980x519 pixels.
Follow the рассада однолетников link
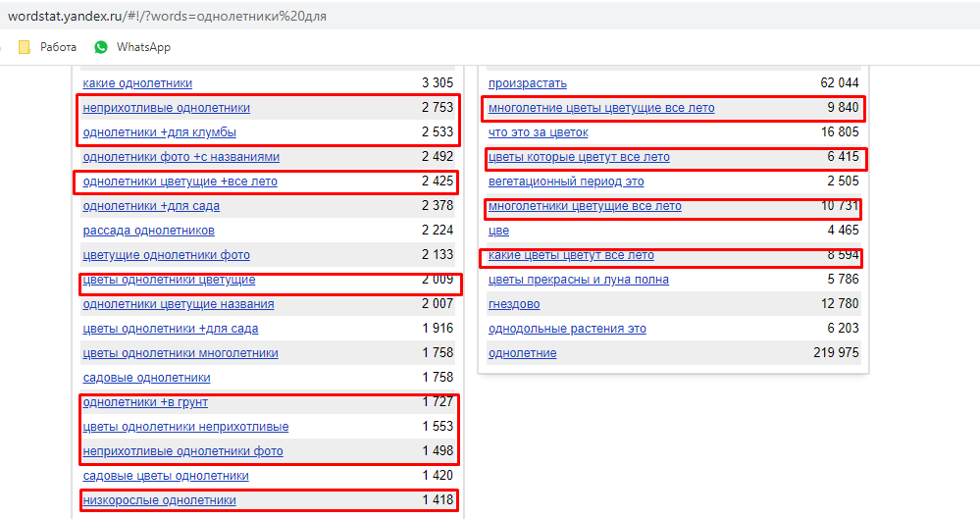(149, 231)
